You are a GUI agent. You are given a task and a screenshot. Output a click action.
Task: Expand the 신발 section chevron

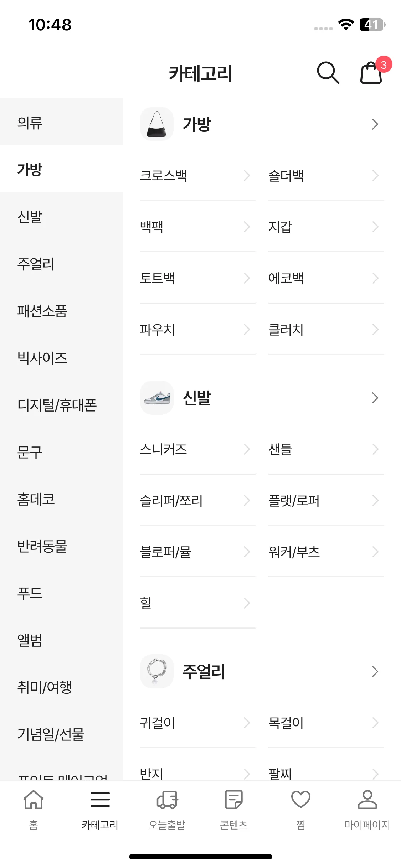[x=375, y=398]
